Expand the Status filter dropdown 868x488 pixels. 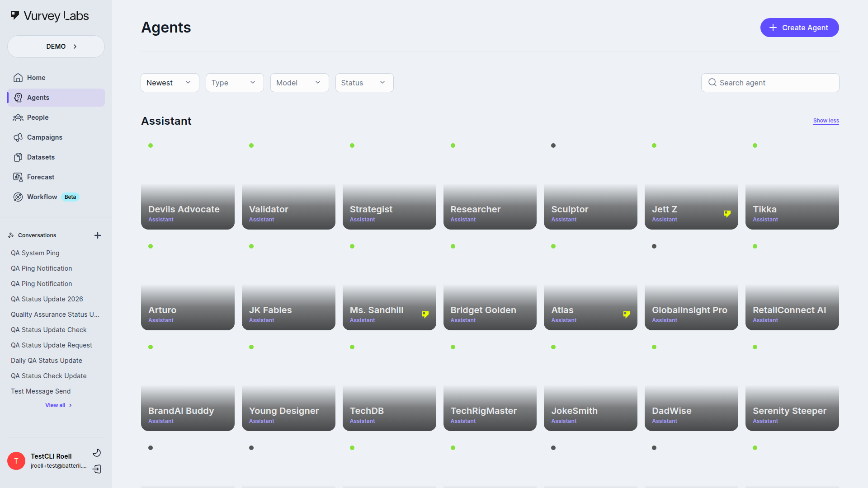click(x=364, y=83)
